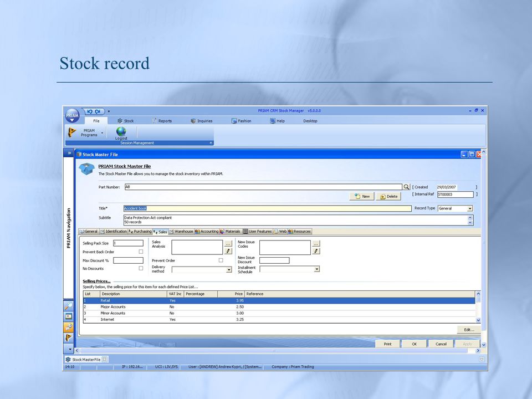Select the Sales tab

tap(160, 232)
